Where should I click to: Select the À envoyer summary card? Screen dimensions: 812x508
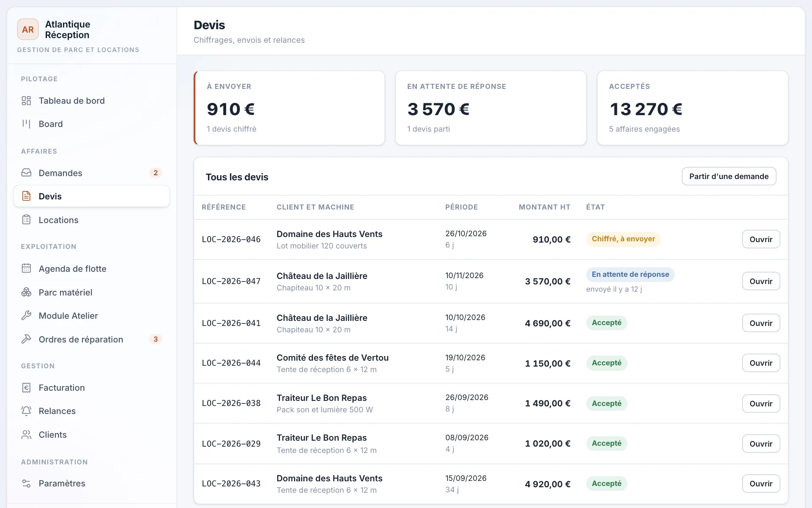click(x=289, y=108)
